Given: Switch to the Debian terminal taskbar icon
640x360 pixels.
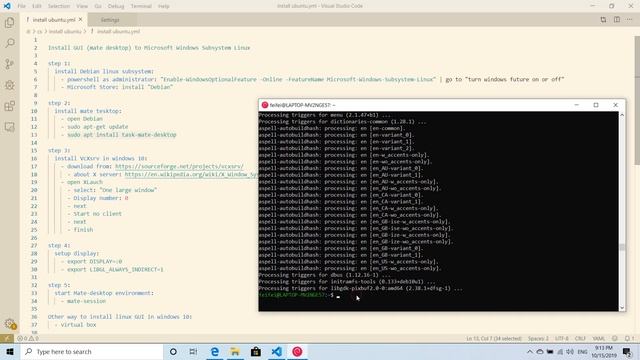Looking at the screenshot, I should tap(298, 351).
